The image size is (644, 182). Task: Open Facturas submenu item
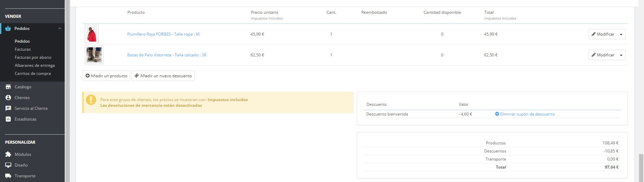click(x=22, y=49)
